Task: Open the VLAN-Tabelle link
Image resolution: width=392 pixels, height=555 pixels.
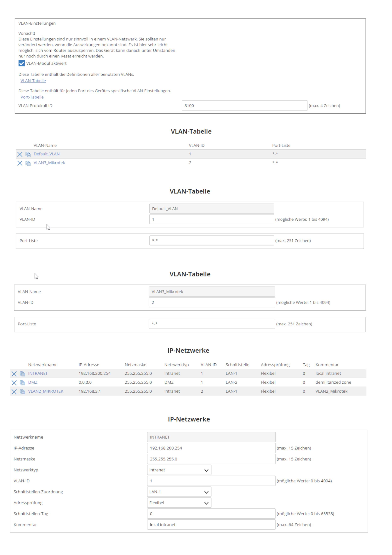Action: tap(33, 81)
